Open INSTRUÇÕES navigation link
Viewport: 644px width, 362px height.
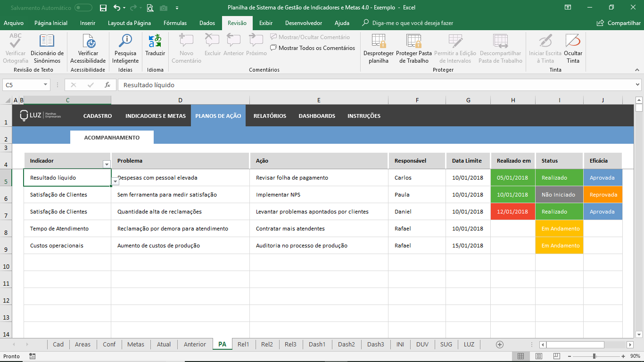click(x=364, y=116)
